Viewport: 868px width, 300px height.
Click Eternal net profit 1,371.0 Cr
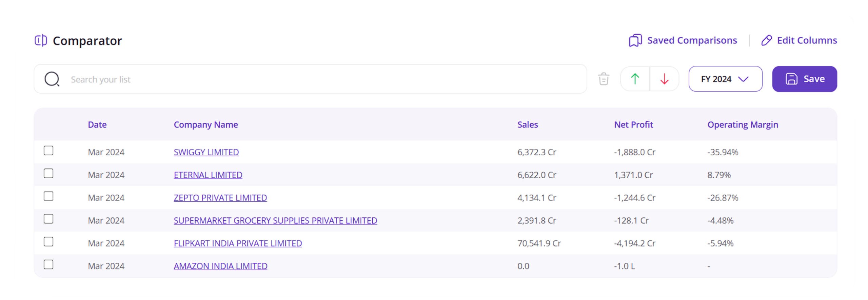633,175
